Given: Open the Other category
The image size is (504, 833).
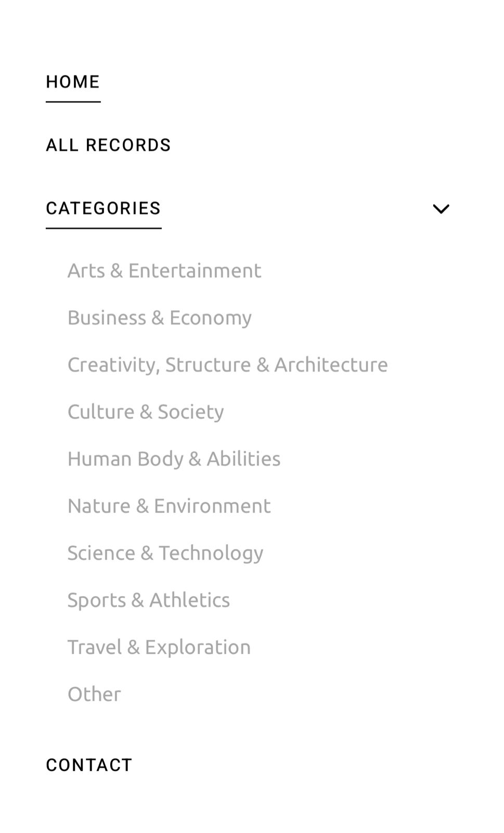Looking at the screenshot, I should [x=94, y=694].
